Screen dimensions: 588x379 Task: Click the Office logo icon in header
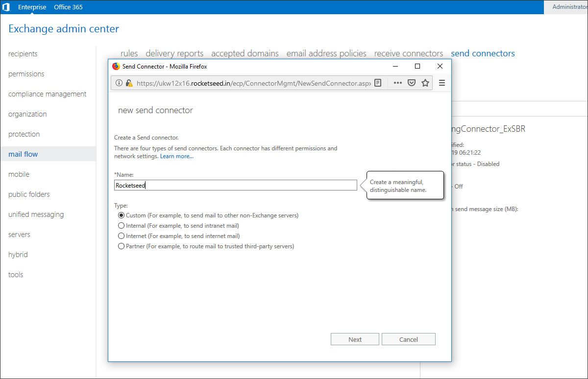coord(6,7)
